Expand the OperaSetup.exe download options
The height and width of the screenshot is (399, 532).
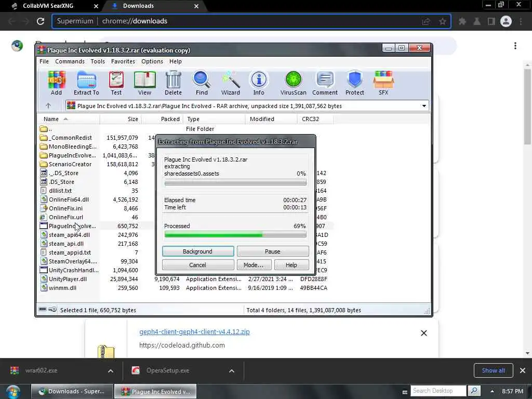coord(232,371)
